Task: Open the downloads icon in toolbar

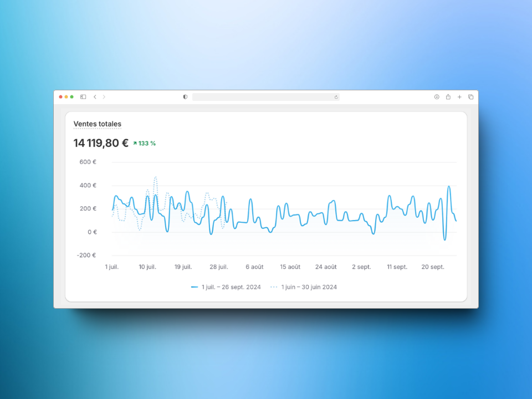Action: pyautogui.click(x=437, y=97)
